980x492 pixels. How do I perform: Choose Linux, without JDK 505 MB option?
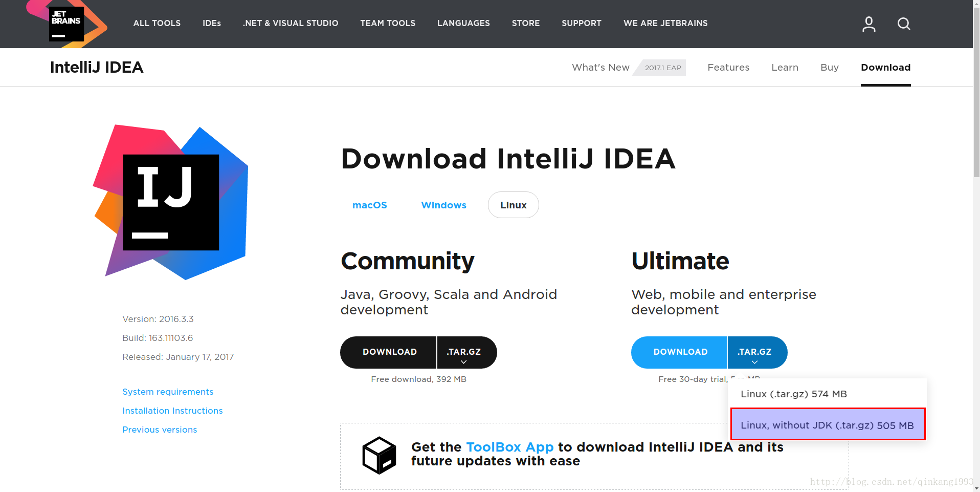coord(828,424)
